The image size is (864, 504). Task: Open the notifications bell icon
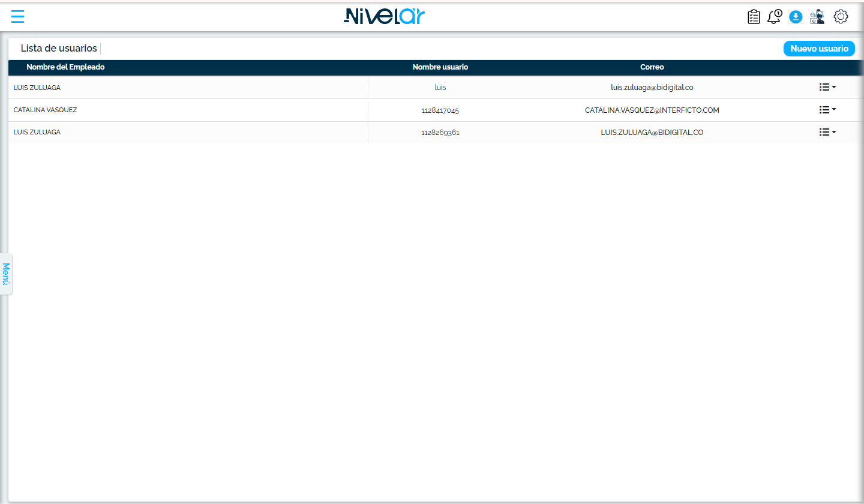pos(775,17)
